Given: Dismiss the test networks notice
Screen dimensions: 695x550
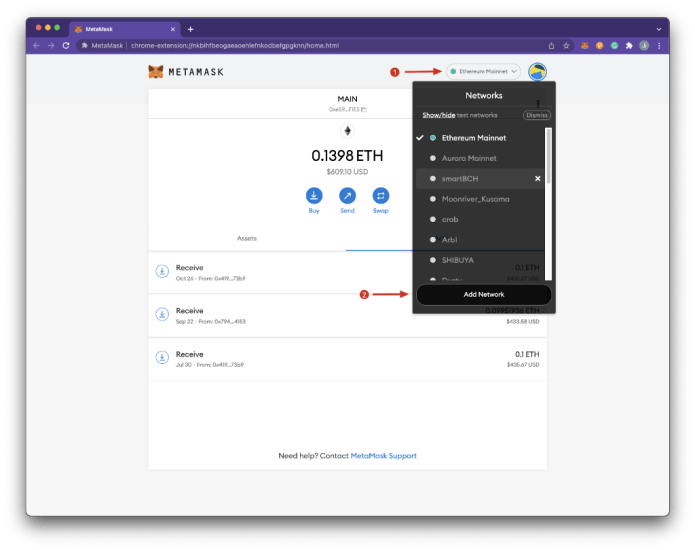Looking at the screenshot, I should 537,115.
